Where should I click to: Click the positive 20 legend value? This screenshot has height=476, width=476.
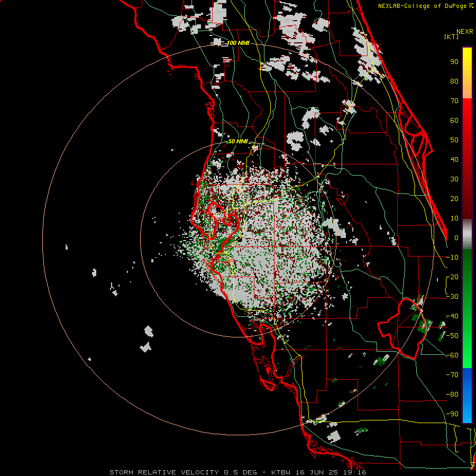pos(454,198)
